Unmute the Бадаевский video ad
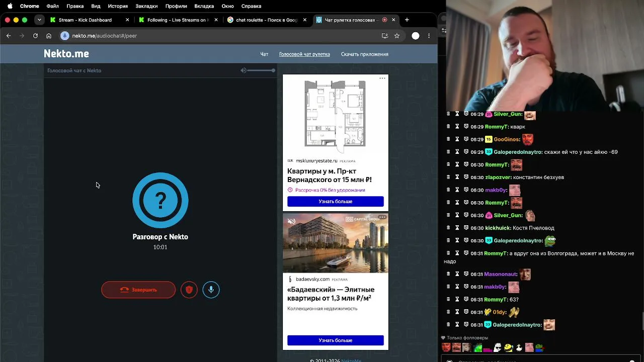This screenshot has width=644, height=362. point(291,221)
